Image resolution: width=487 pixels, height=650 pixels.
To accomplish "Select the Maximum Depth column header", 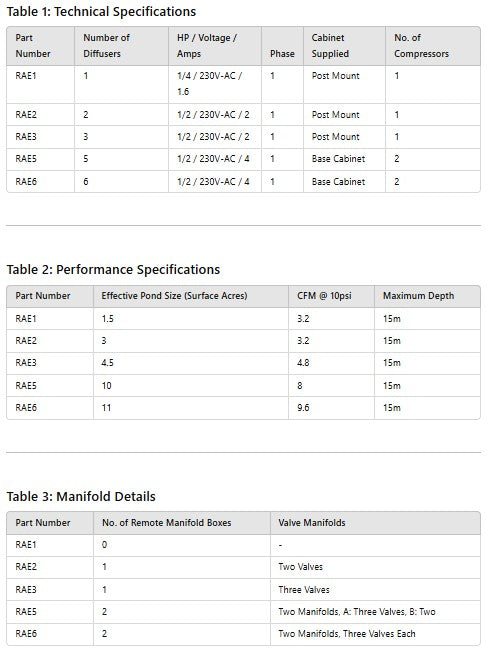I will click(418, 296).
